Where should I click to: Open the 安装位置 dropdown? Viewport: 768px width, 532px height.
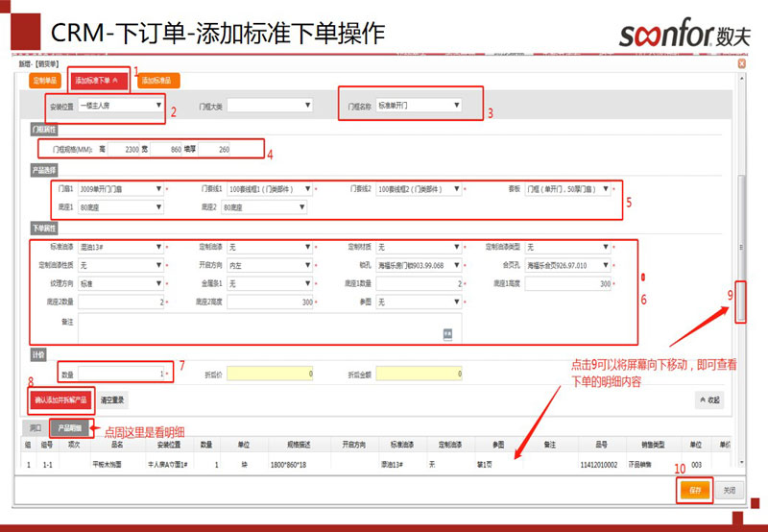121,106
